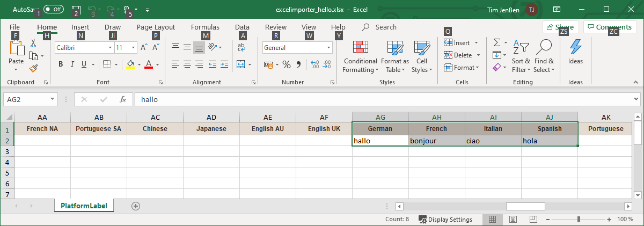The height and width of the screenshot is (226, 644).
Task: Toggle Italic formatting
Action: (x=72, y=64)
